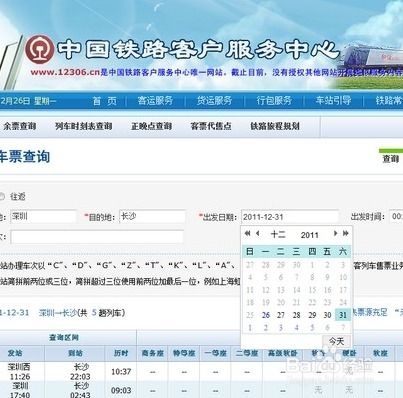This screenshot has width=403, height=398.
Task: Switch to 余票查询 tab
Action: (x=19, y=126)
